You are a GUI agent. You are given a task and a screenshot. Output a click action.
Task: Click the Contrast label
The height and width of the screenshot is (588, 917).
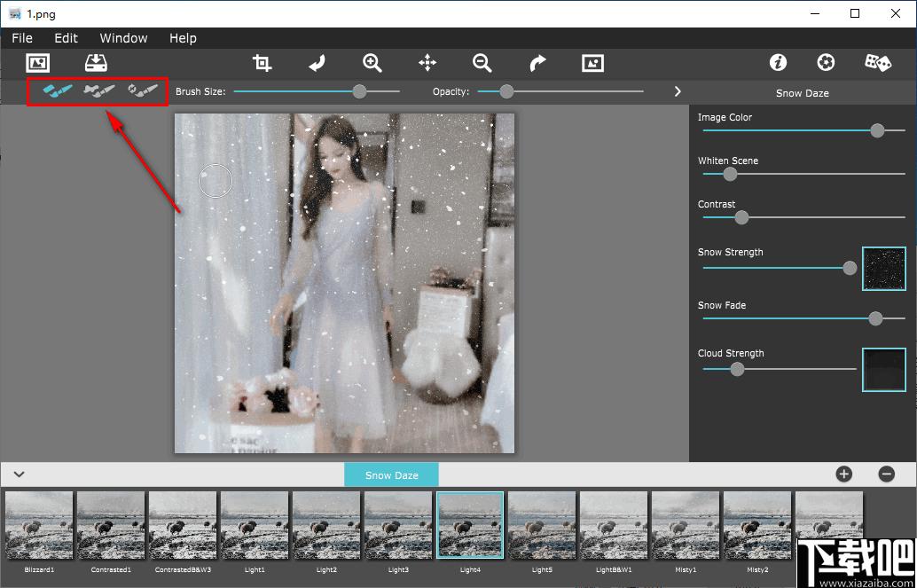click(717, 204)
